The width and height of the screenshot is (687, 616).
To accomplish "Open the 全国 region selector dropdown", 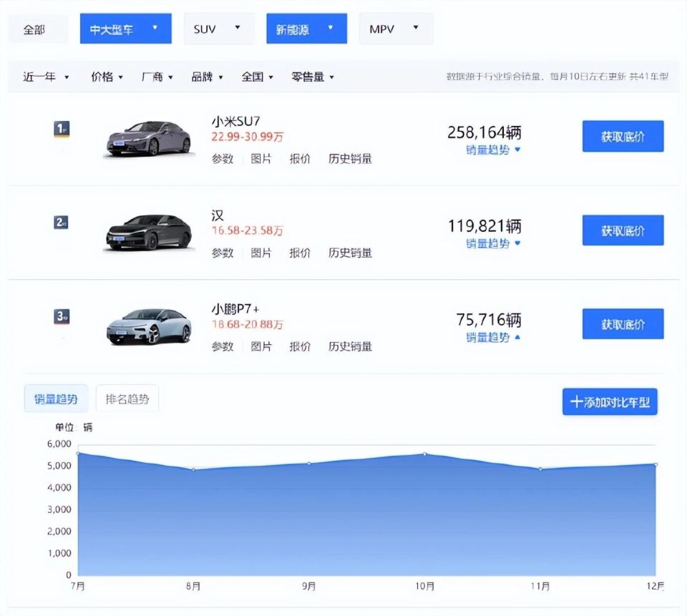I will 256,76.
